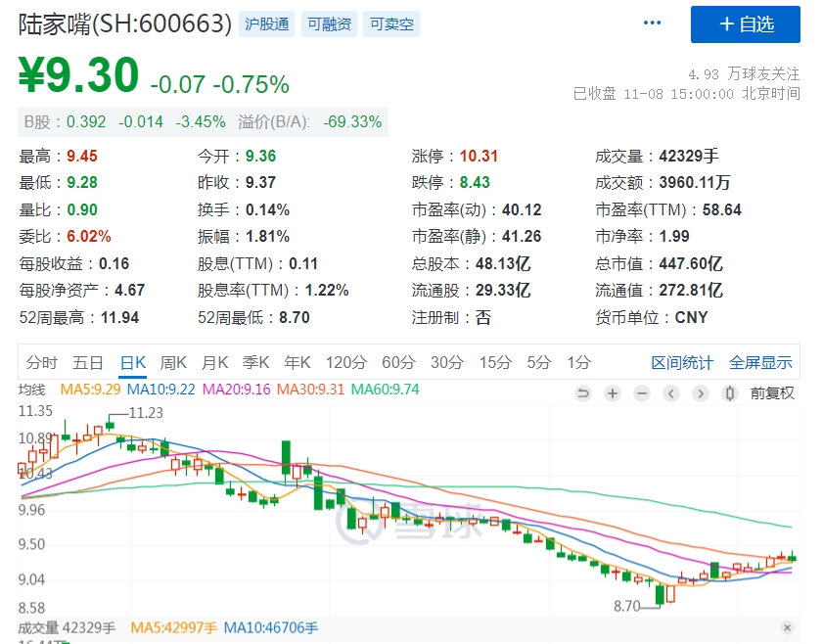Click the 区间统计 link
The image size is (823, 644).
(682, 362)
